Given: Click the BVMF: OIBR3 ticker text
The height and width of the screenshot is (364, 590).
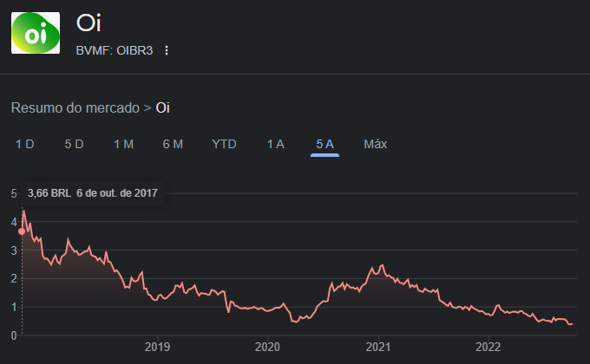Looking at the screenshot, I should [x=115, y=50].
